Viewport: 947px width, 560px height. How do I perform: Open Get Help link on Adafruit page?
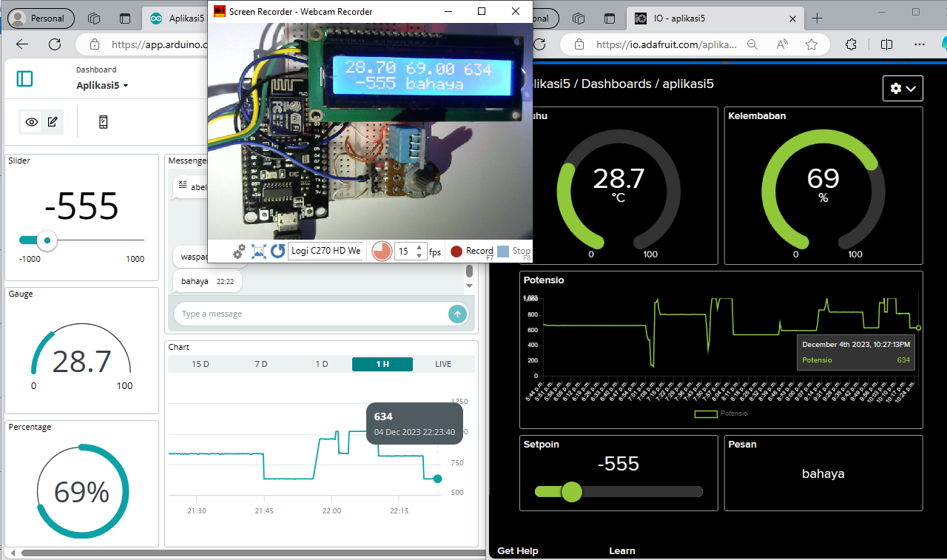pos(517,551)
